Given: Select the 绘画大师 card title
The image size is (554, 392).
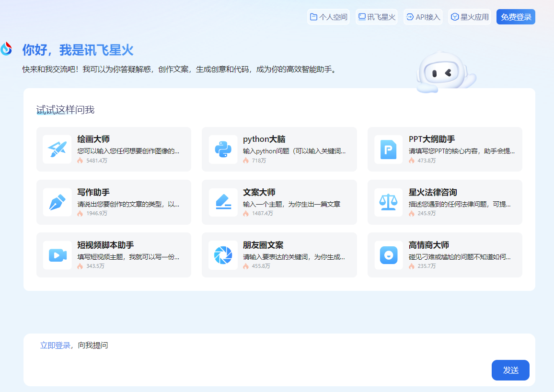Looking at the screenshot, I should pyautogui.click(x=93, y=139).
